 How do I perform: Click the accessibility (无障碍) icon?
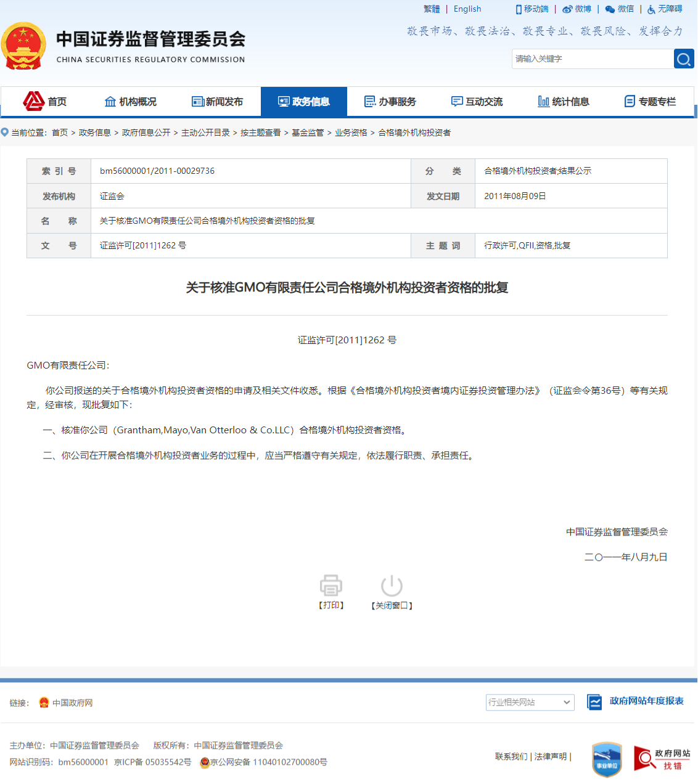tap(651, 9)
